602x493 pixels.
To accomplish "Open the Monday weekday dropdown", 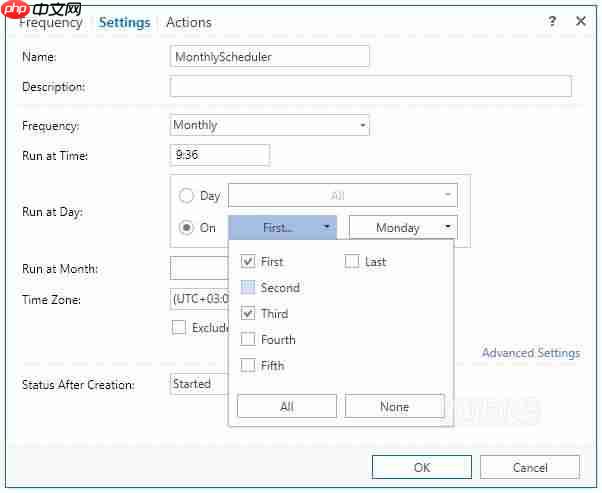I will (x=404, y=228).
